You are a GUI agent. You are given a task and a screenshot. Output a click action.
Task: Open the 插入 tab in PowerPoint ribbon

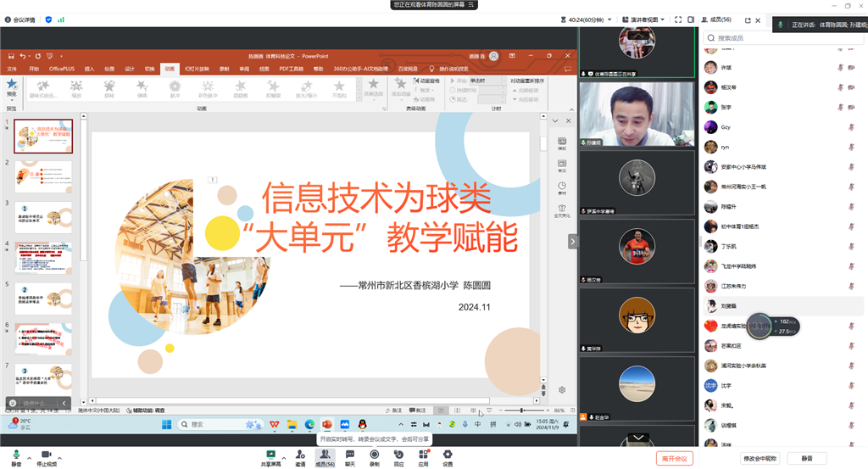coord(89,69)
